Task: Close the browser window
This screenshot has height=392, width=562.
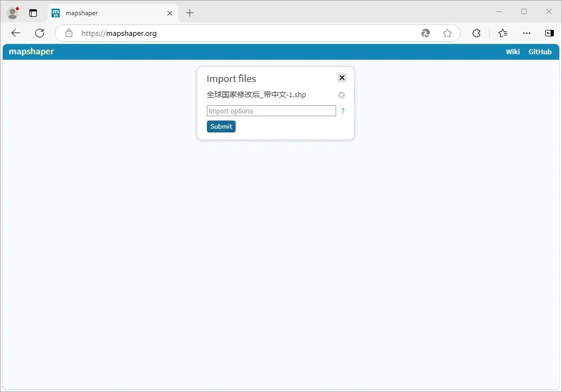Action: pyautogui.click(x=549, y=12)
